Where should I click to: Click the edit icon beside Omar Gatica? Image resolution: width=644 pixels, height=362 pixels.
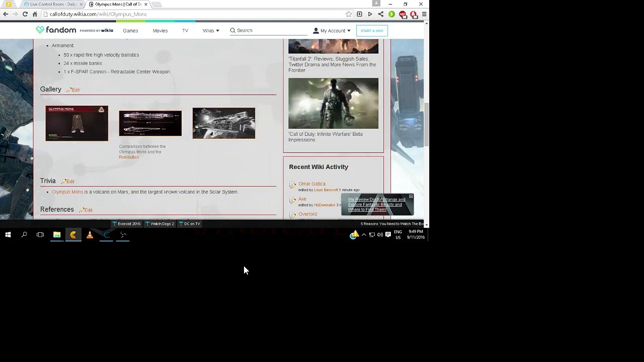coord(292,185)
